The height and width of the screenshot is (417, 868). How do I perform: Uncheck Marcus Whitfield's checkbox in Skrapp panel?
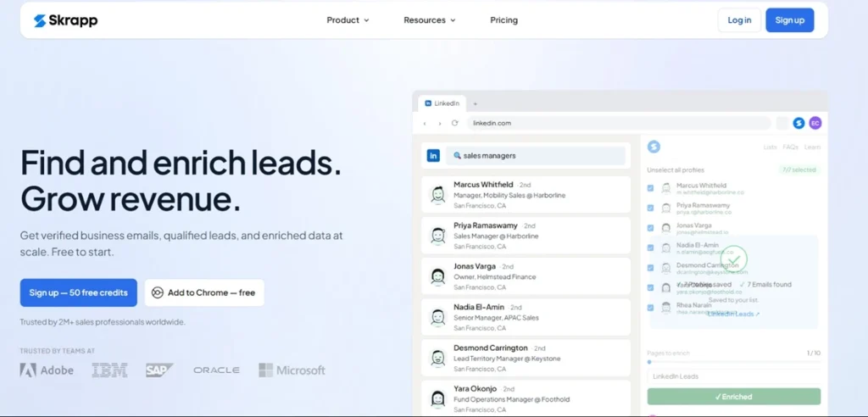650,188
